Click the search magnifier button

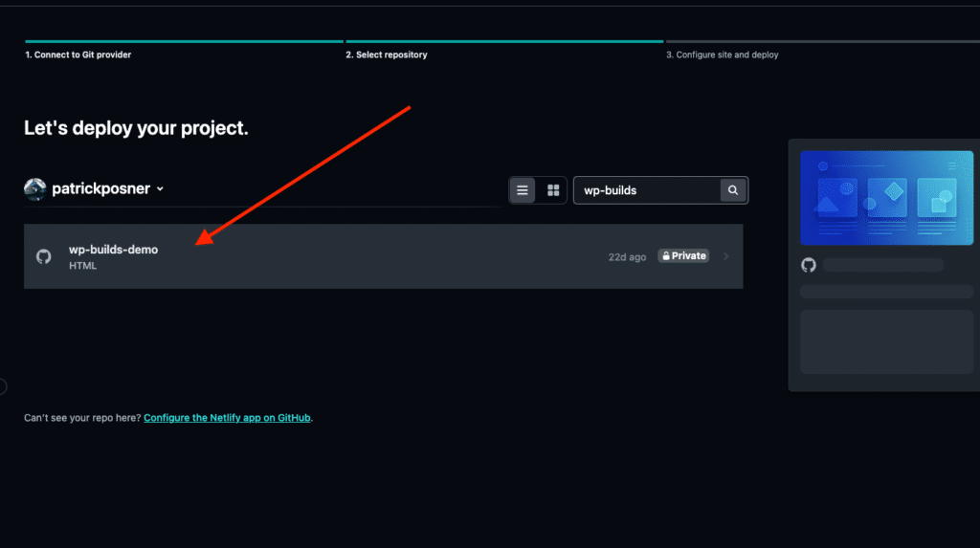click(733, 190)
